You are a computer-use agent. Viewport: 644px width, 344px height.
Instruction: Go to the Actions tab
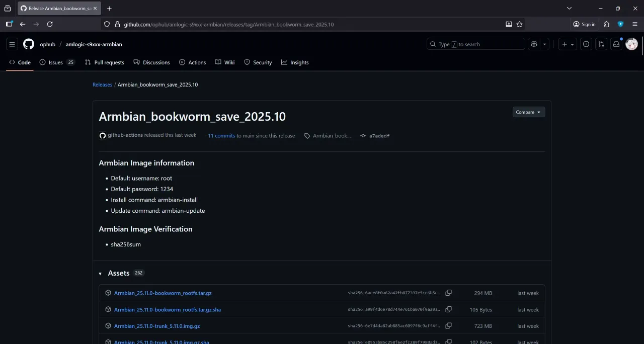[192, 62]
